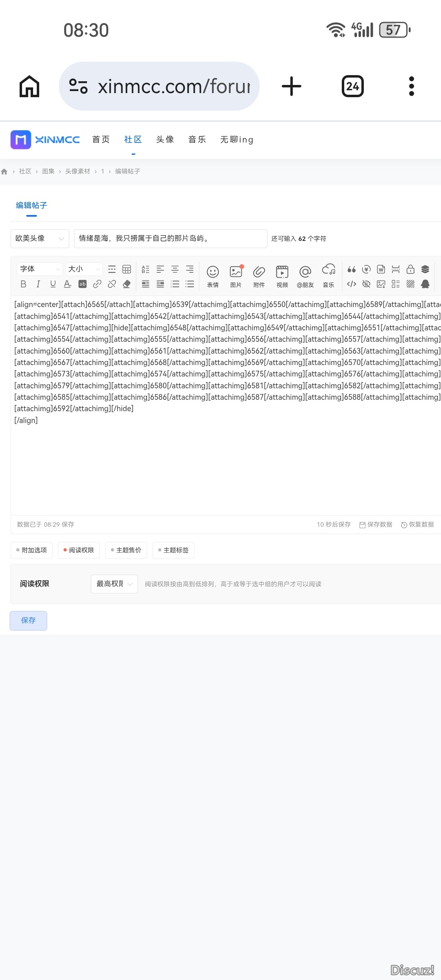Insert a hyperlink
The width and height of the screenshot is (441, 980).
click(x=97, y=284)
